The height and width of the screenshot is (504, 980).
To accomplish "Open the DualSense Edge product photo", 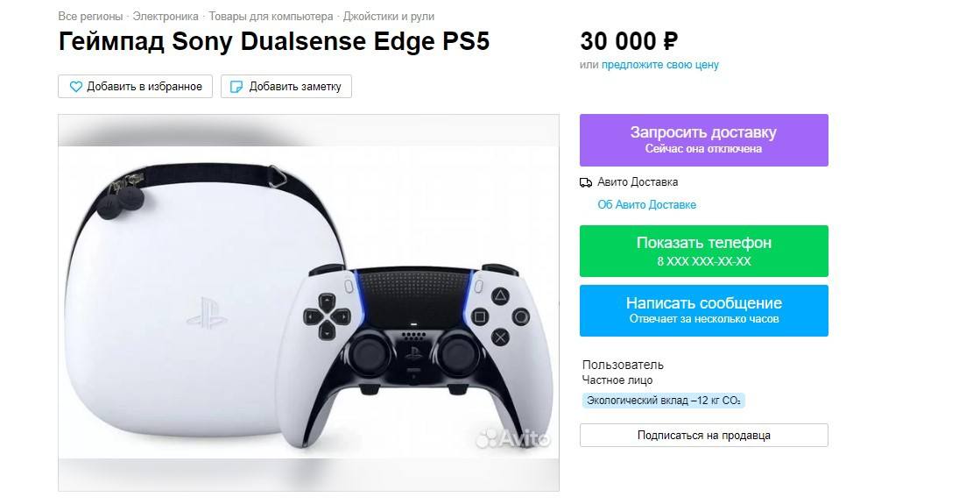I will coord(308,302).
